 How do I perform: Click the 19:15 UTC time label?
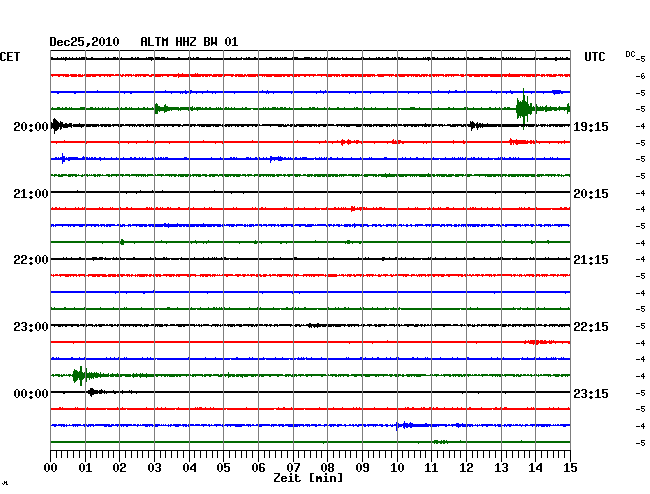[591, 126]
